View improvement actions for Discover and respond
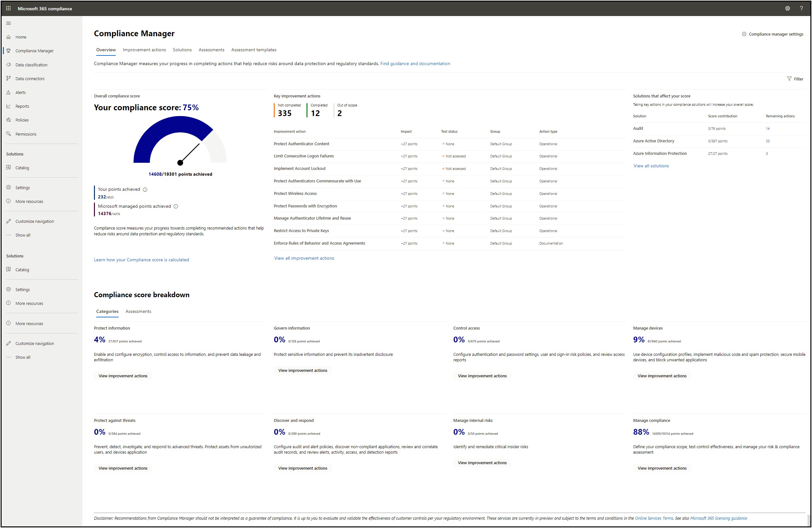812x528 pixels. 303,468
